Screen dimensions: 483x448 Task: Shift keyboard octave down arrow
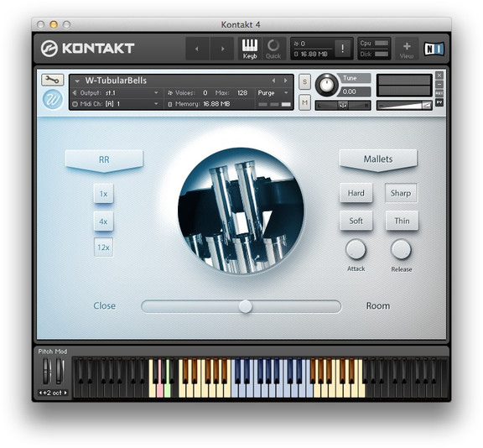coord(40,393)
